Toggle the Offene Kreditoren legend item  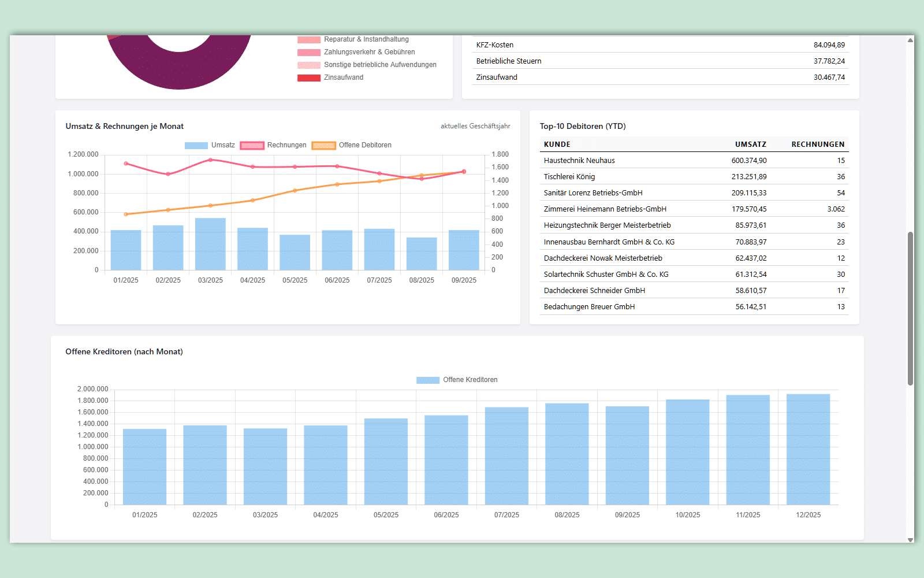(x=457, y=380)
